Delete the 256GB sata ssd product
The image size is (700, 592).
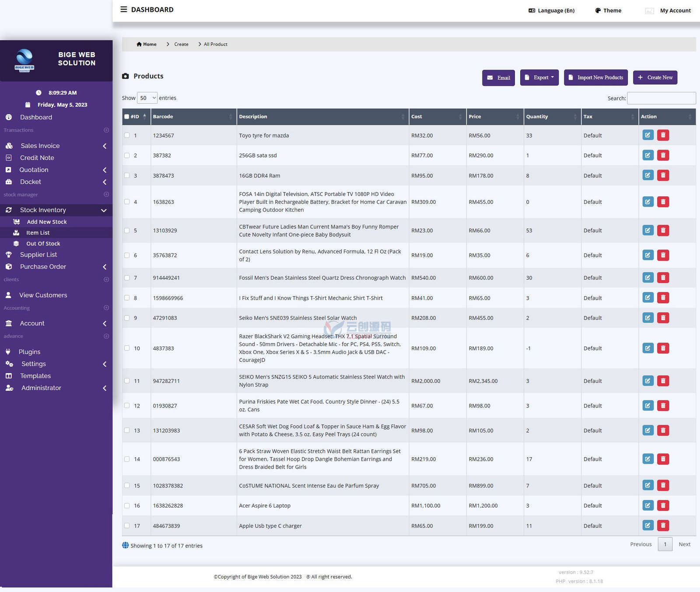pyautogui.click(x=663, y=155)
